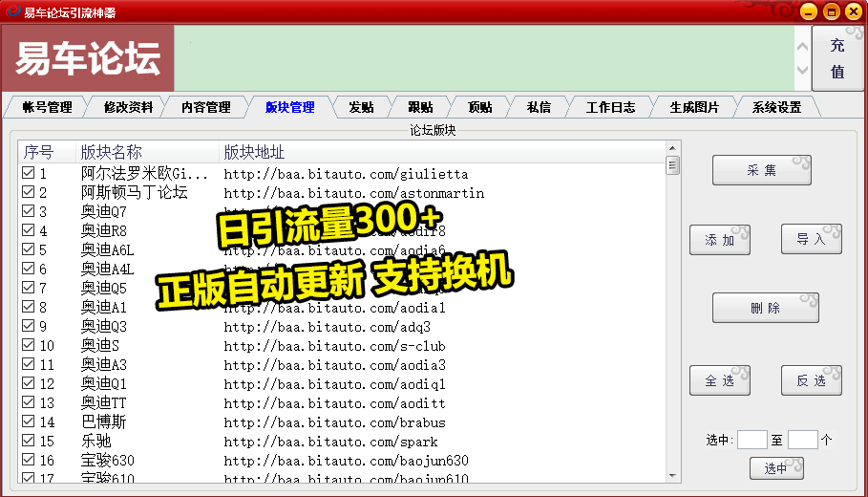Screen dimensions: 868x497
Task: Click the 充值 recharge button
Action: click(837, 58)
